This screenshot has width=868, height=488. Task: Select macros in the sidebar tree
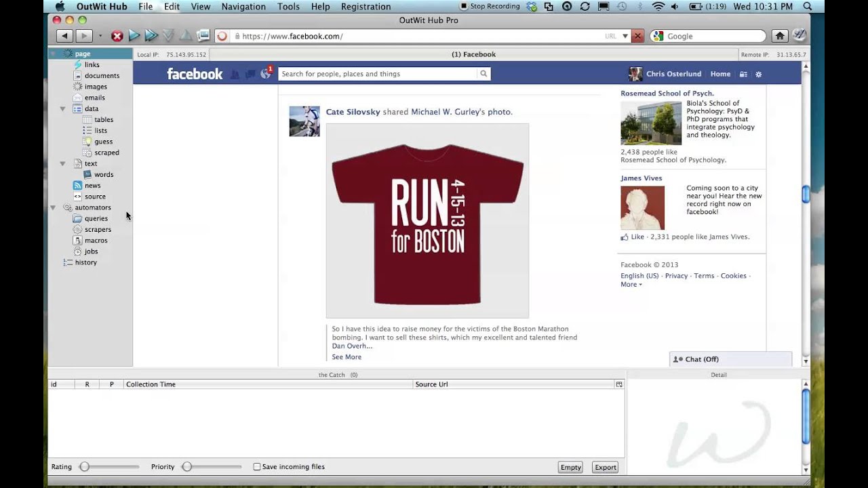click(96, 241)
